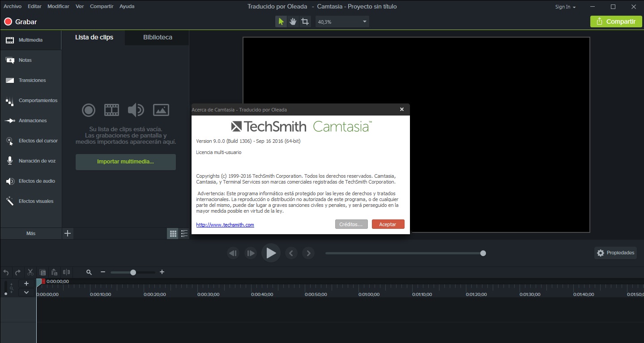This screenshot has width=644, height=343.
Task: Click the playback scrubber slider handle
Action: [483, 253]
